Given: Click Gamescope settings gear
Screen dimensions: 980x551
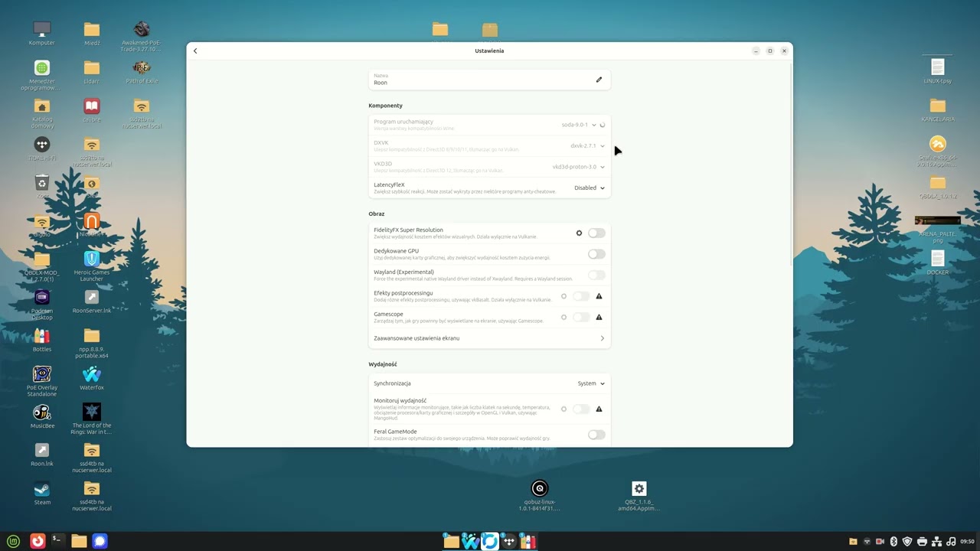Looking at the screenshot, I should click(564, 317).
